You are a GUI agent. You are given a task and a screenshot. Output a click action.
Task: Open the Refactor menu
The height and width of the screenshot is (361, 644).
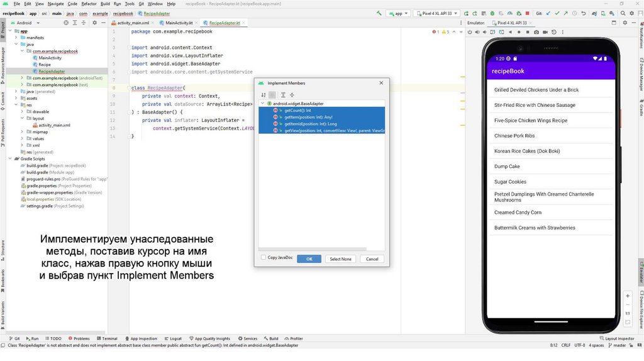click(x=89, y=4)
